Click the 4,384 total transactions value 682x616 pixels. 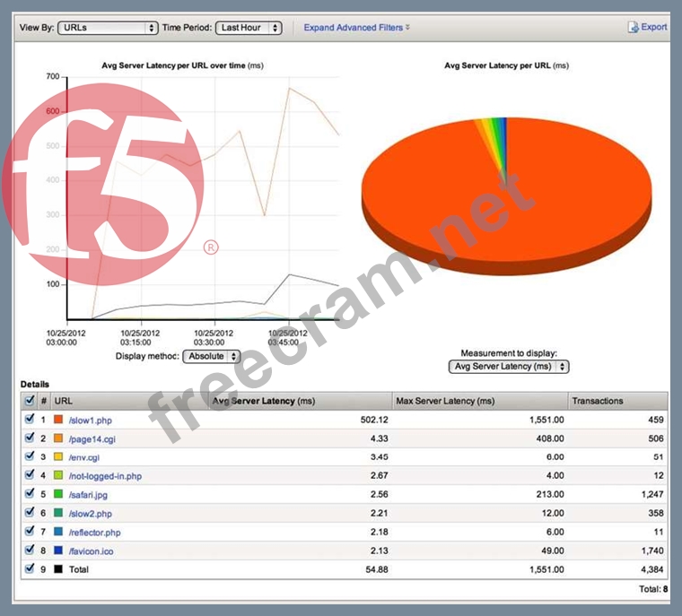point(652,569)
